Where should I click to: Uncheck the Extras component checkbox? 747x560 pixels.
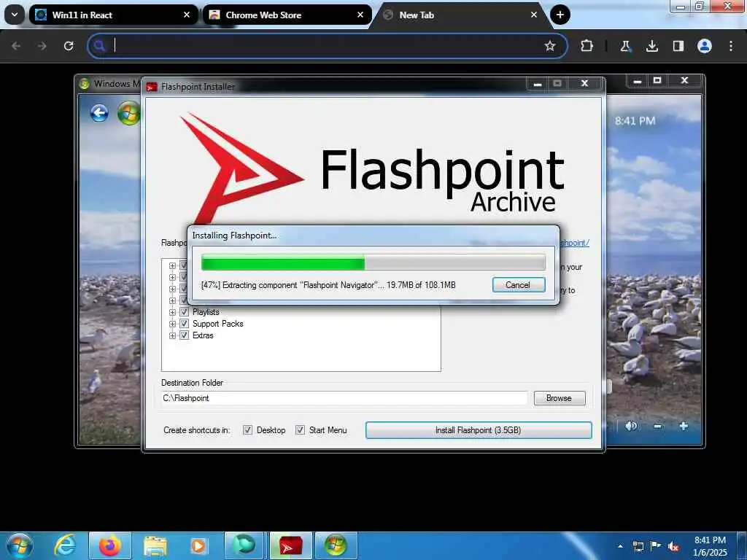pos(184,335)
